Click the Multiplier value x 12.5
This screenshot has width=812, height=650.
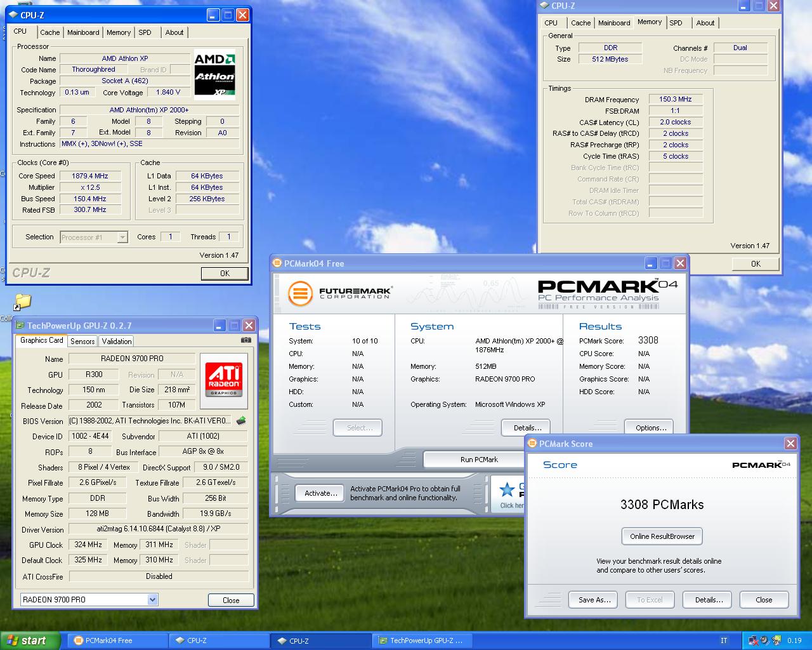pos(89,187)
